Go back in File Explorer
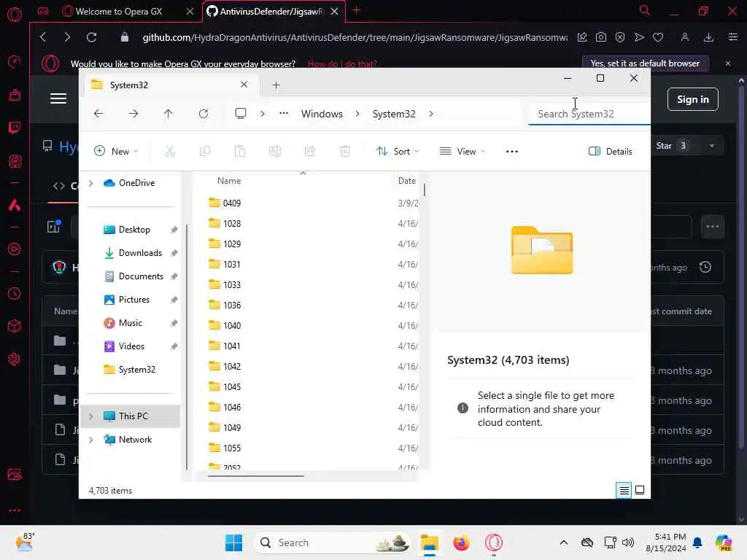Viewport: 747px width, 560px height. 98,114
